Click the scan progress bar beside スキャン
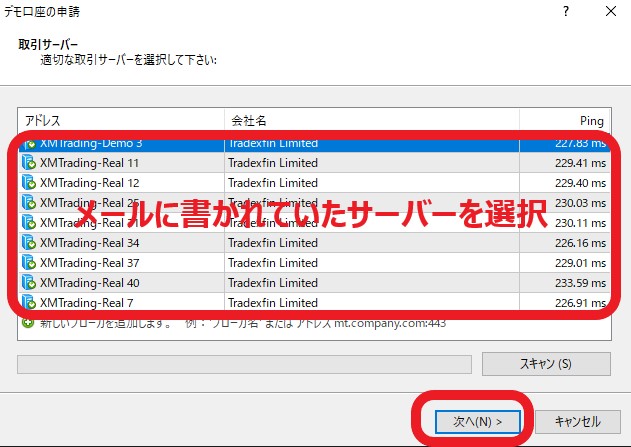 click(244, 364)
